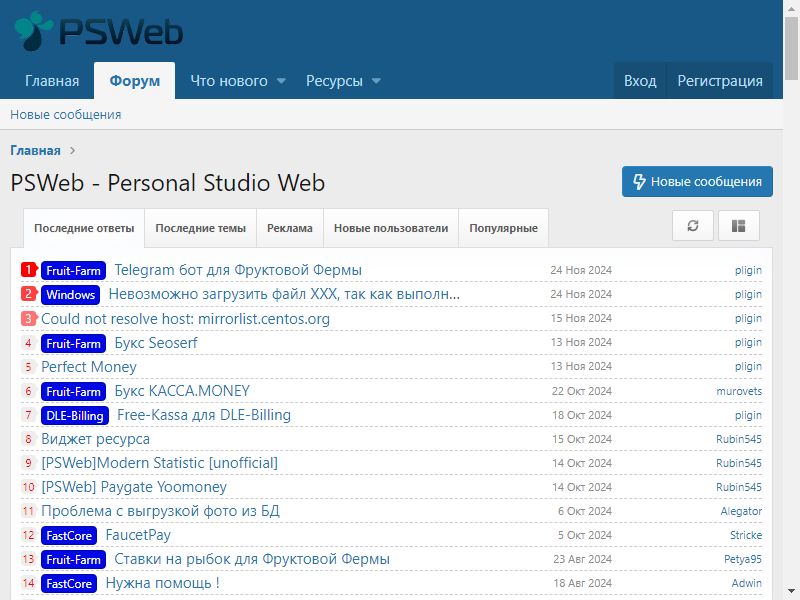Switch the widget layout grid view
800x600 pixels.
[738, 226]
